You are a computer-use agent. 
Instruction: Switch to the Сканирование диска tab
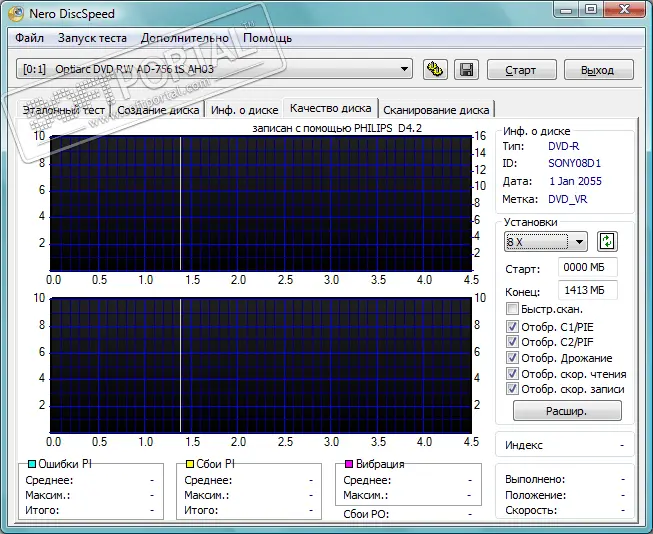436,110
